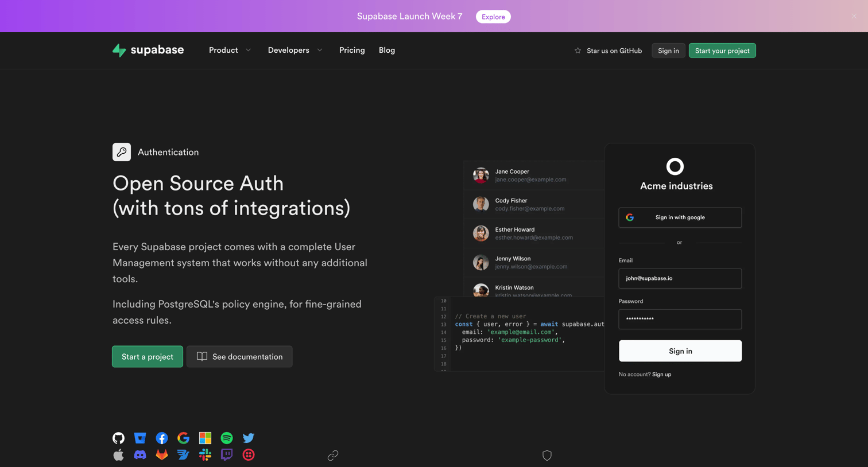Click the Authentication key icon
This screenshot has height=467, width=868.
[x=122, y=152]
